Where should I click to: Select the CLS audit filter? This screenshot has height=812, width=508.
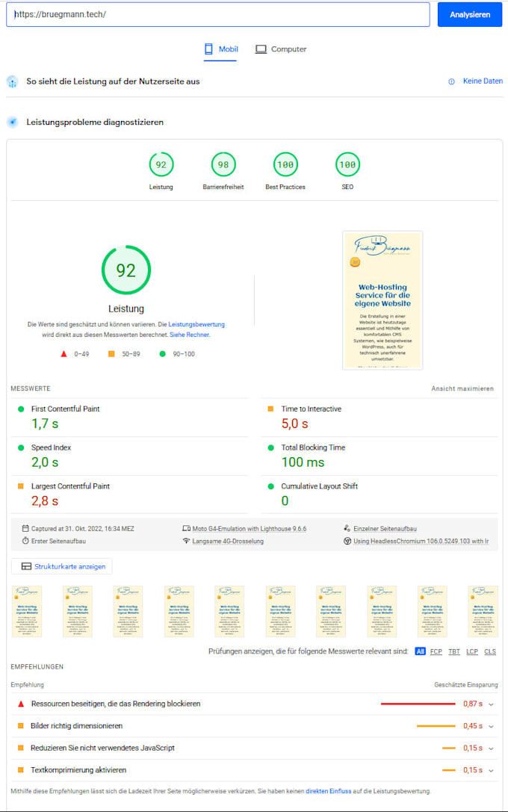click(490, 651)
